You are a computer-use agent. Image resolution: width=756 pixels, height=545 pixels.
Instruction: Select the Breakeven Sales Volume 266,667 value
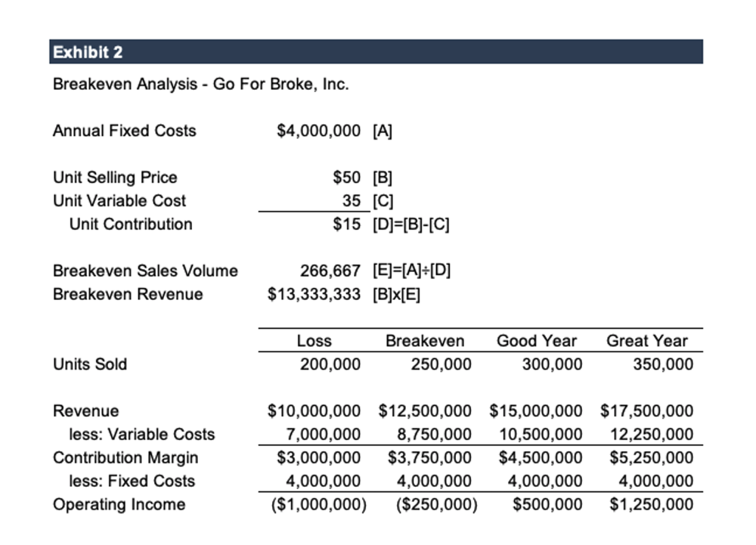coord(330,271)
